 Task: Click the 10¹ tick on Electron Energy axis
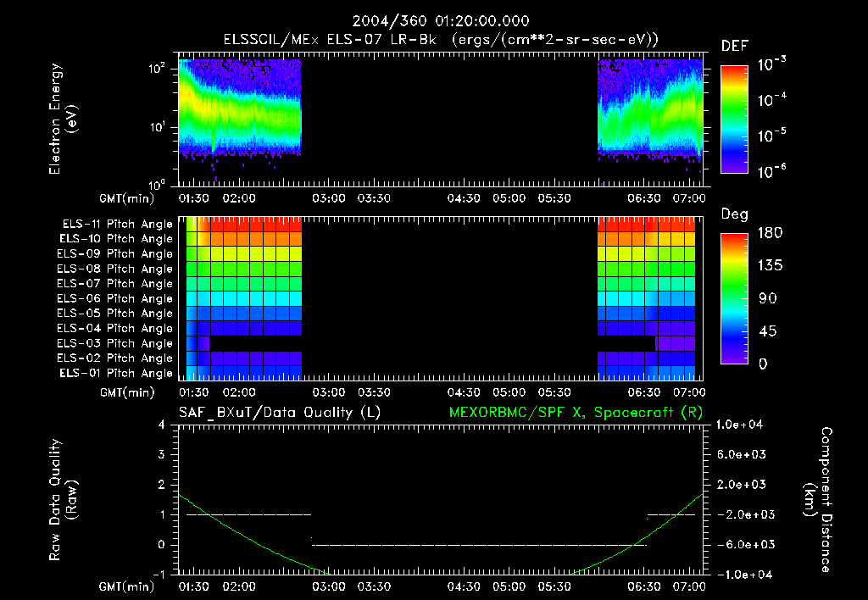[157, 127]
